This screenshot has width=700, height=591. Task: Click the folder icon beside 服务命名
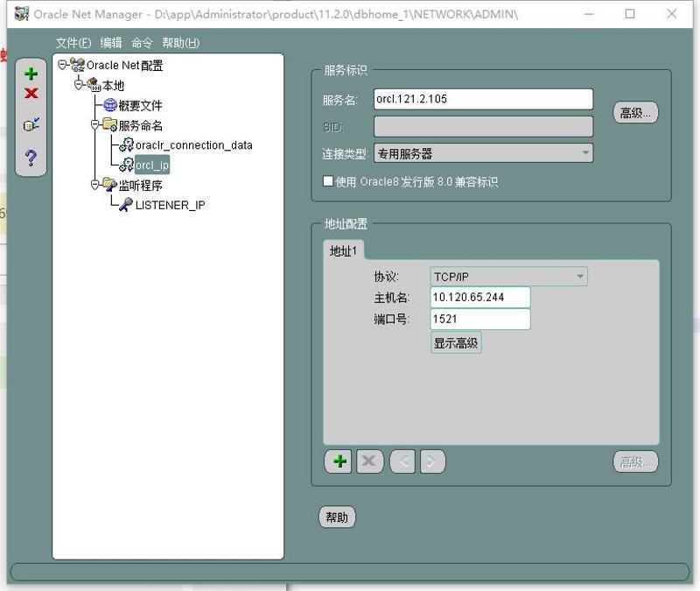click(x=110, y=124)
